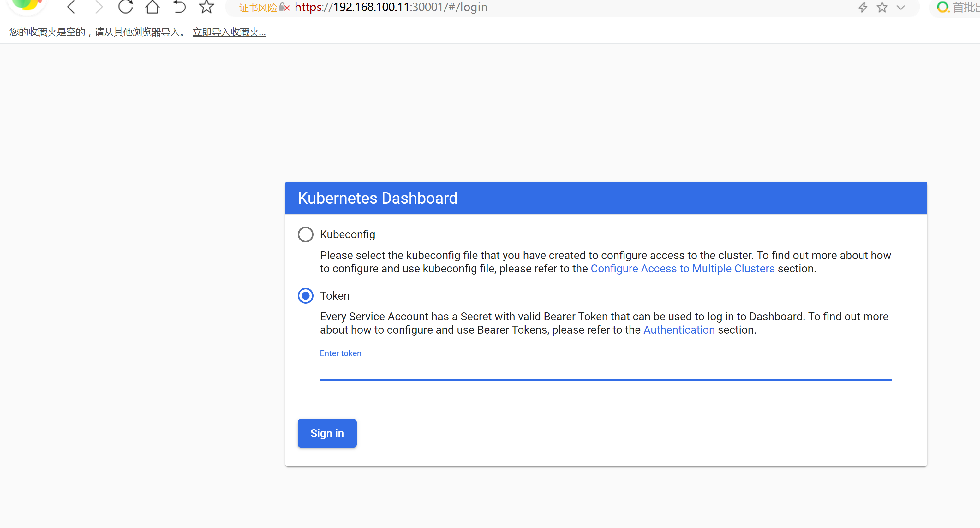Click the green search engine icon
The width and height of the screenshot is (980, 528).
pos(942,7)
